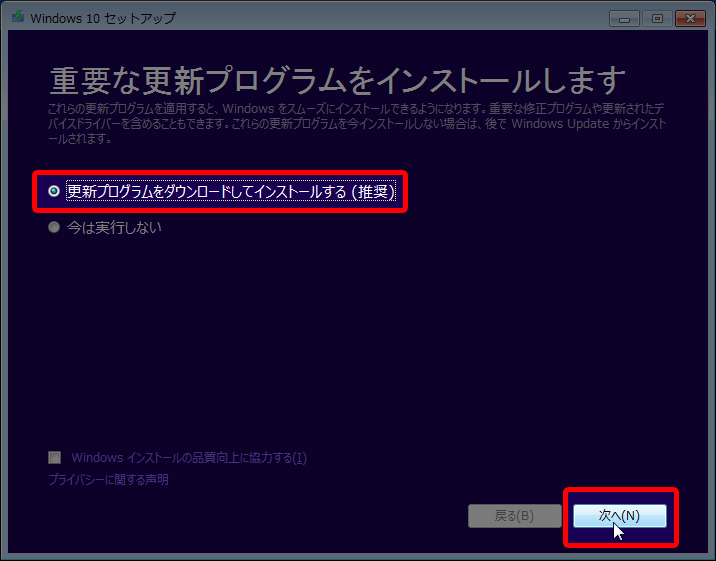
Task: Click the Windows 10 setup icon in title bar
Action: pos(15,17)
